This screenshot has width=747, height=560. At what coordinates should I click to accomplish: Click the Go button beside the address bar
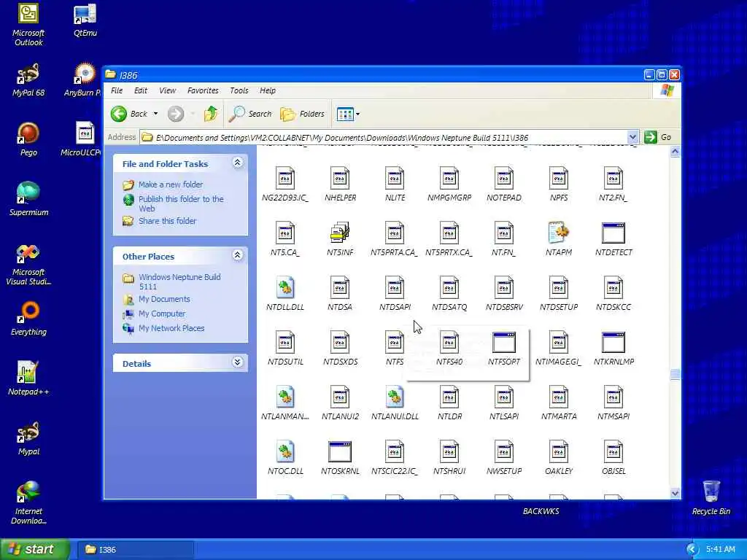(659, 137)
